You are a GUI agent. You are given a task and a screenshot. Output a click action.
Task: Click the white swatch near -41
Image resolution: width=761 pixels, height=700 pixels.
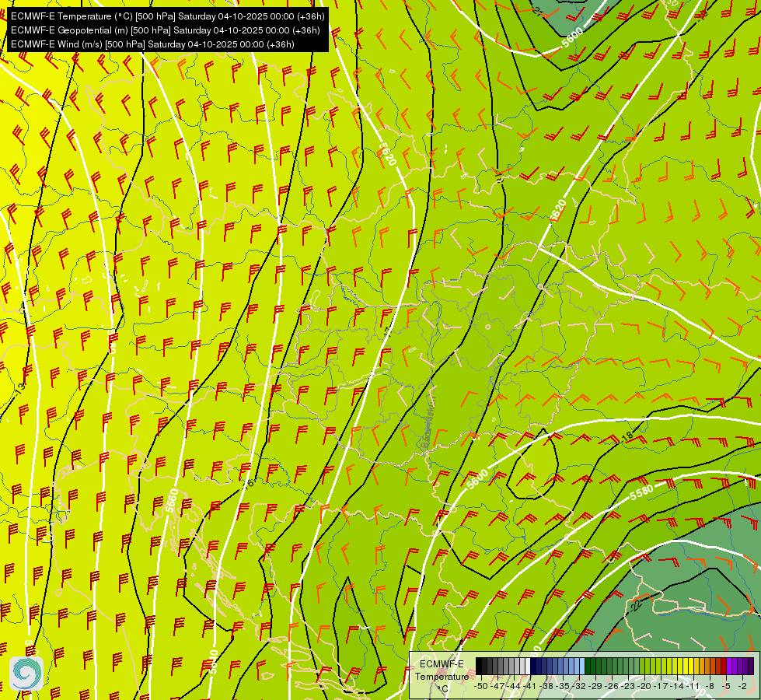(528, 666)
